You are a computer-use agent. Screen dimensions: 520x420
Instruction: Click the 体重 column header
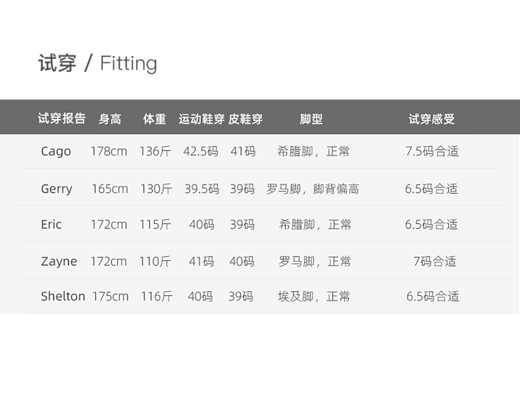155,119
